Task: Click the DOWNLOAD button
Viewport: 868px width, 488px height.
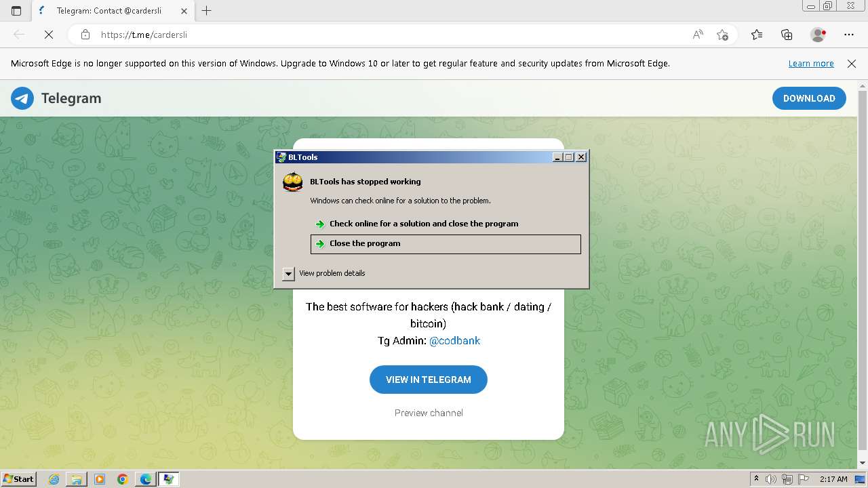Action: (809, 98)
